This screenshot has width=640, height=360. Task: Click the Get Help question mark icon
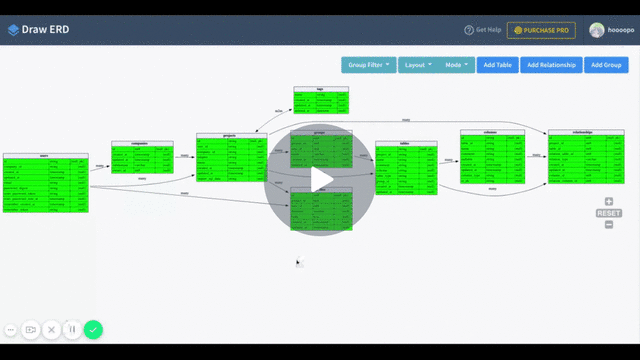coord(469,30)
